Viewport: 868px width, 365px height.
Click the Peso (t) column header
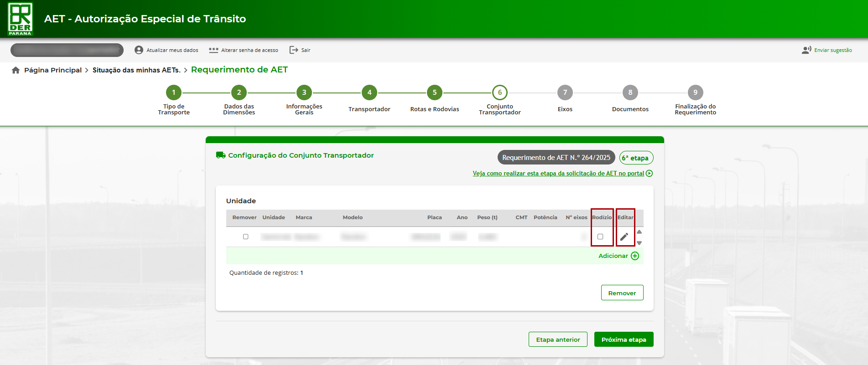tap(487, 218)
